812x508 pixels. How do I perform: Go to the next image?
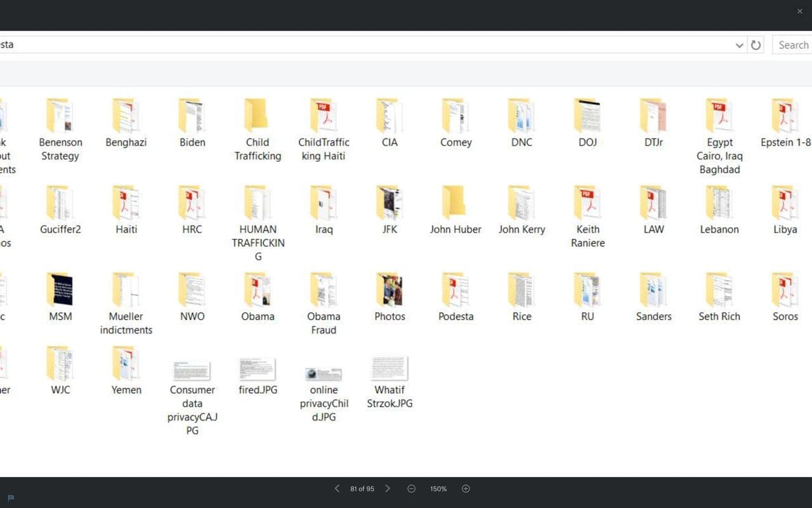pos(388,488)
